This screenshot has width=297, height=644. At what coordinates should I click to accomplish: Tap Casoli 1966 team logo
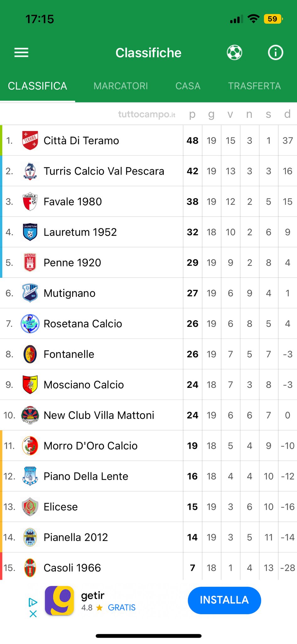[x=30, y=568]
